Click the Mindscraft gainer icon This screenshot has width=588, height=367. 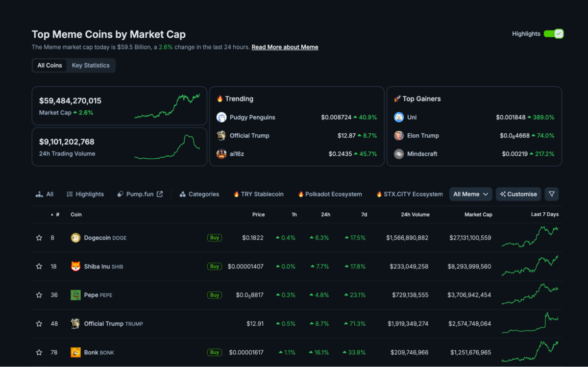click(399, 154)
